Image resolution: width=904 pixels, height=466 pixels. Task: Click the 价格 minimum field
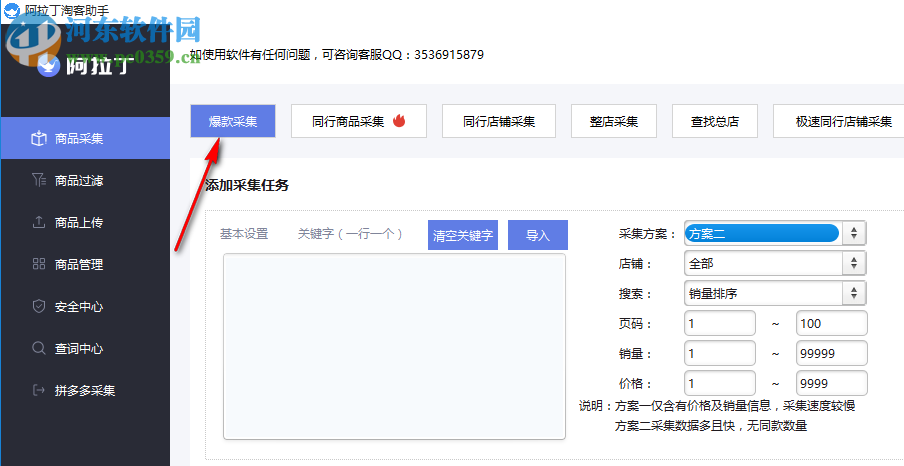pyautogui.click(x=720, y=384)
